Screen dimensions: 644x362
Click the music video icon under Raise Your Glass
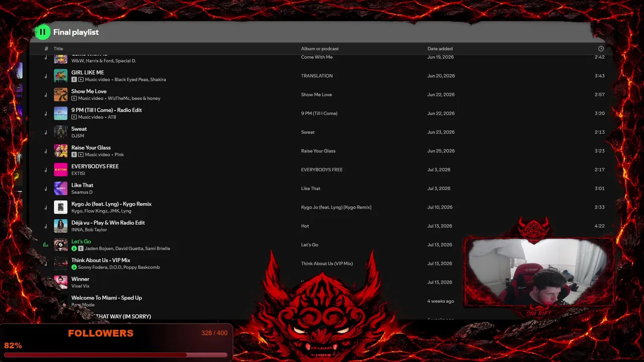click(81, 155)
